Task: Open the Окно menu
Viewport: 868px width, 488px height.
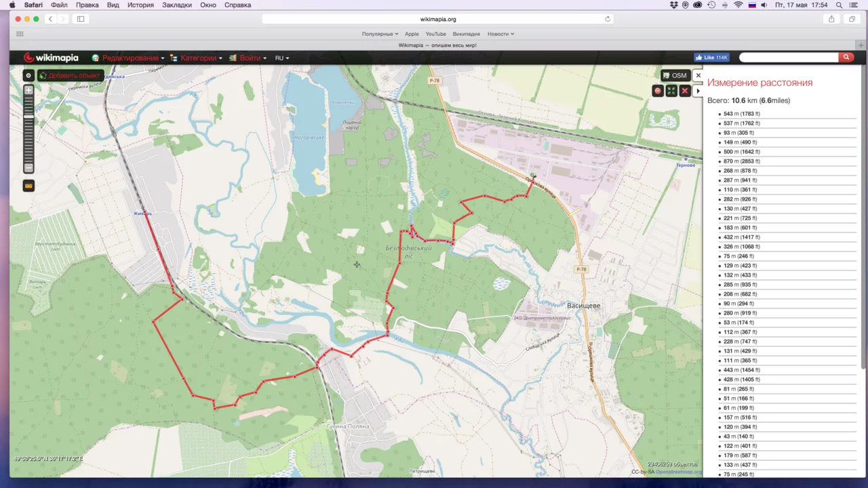Action: coord(208,5)
